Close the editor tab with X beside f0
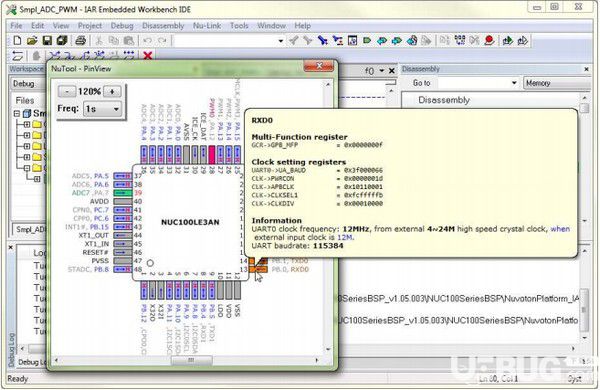The width and height of the screenshot is (600, 390). pyautogui.click(x=391, y=71)
